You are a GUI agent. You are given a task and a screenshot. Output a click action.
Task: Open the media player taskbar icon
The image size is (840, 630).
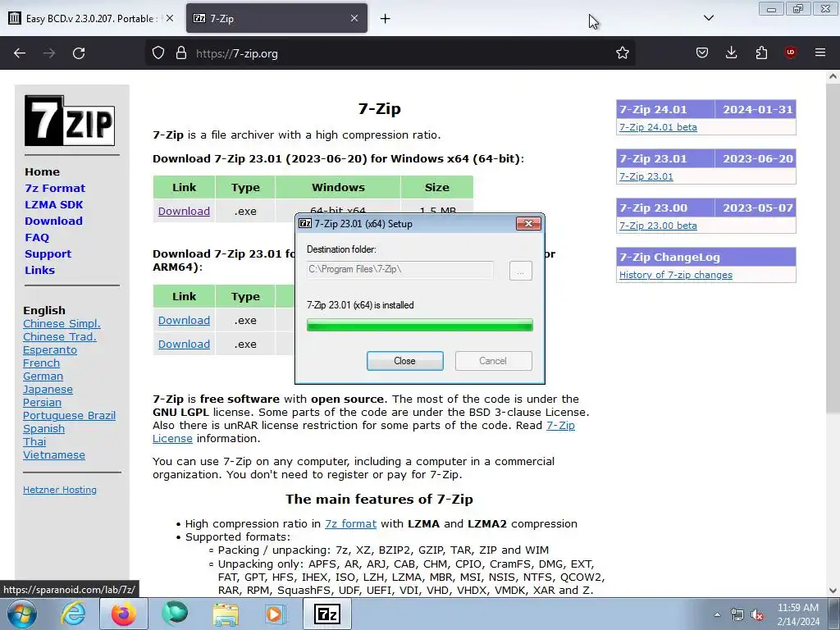coord(276,614)
